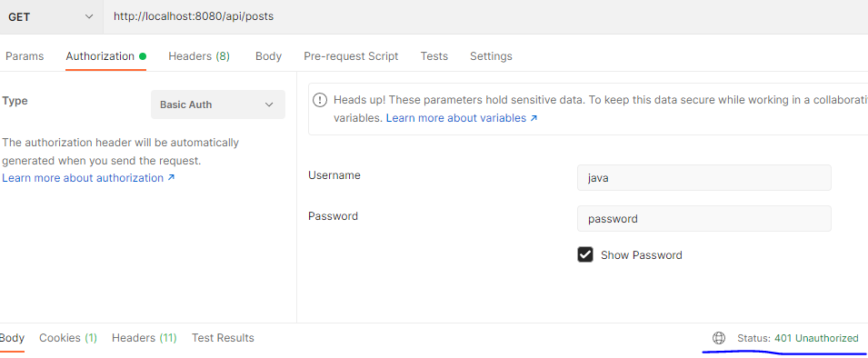Image resolution: width=868 pixels, height=358 pixels.
Task: View the response Cookies (1) tab
Action: [x=68, y=337]
